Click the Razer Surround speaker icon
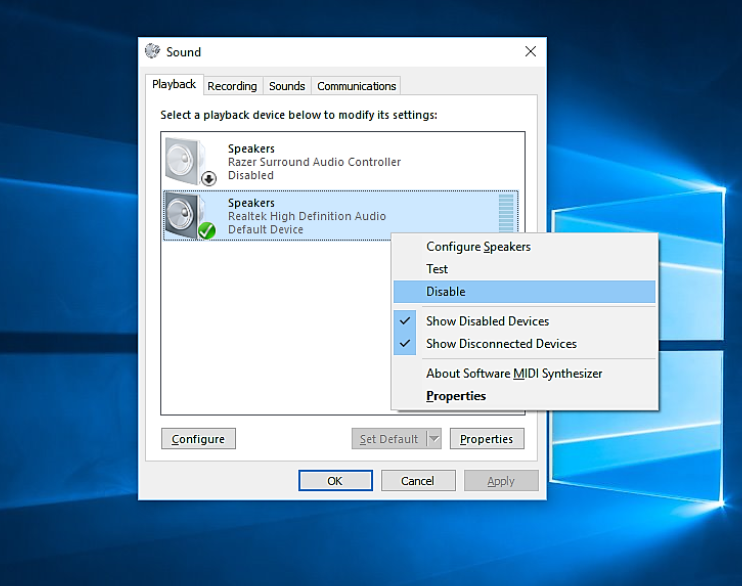 tap(185, 161)
